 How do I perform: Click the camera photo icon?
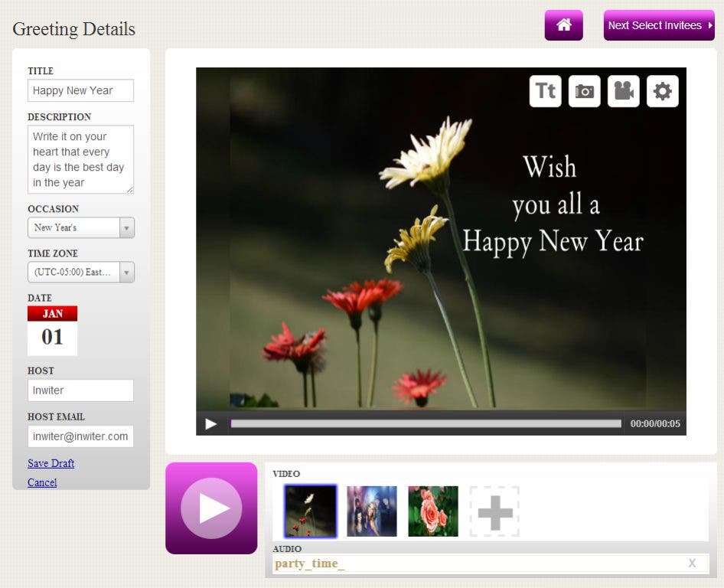[x=584, y=91]
